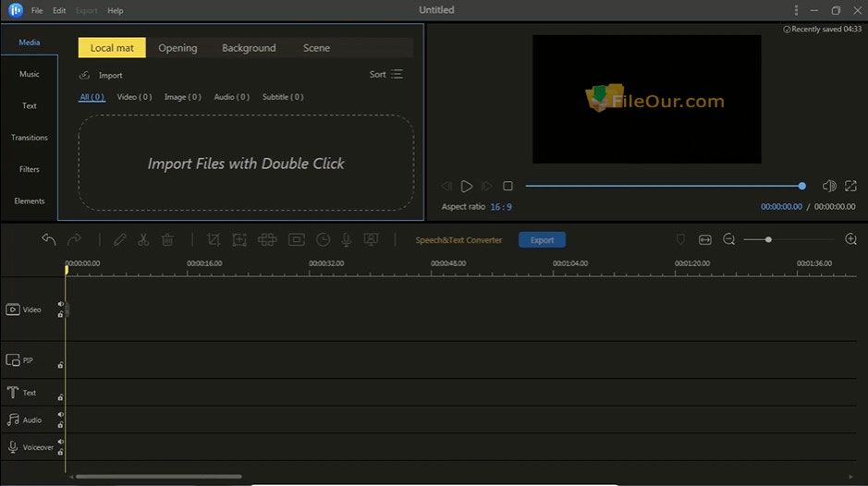Image resolution: width=868 pixels, height=486 pixels.
Task: Select the crop tool icon
Action: pos(214,239)
